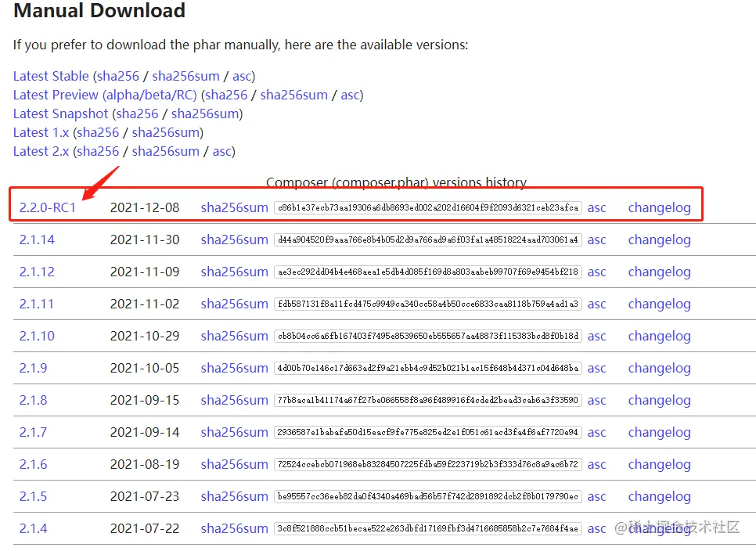Screen dimensions: 756x551
Task: Download Composer version 2.1.12
Action: (x=37, y=272)
